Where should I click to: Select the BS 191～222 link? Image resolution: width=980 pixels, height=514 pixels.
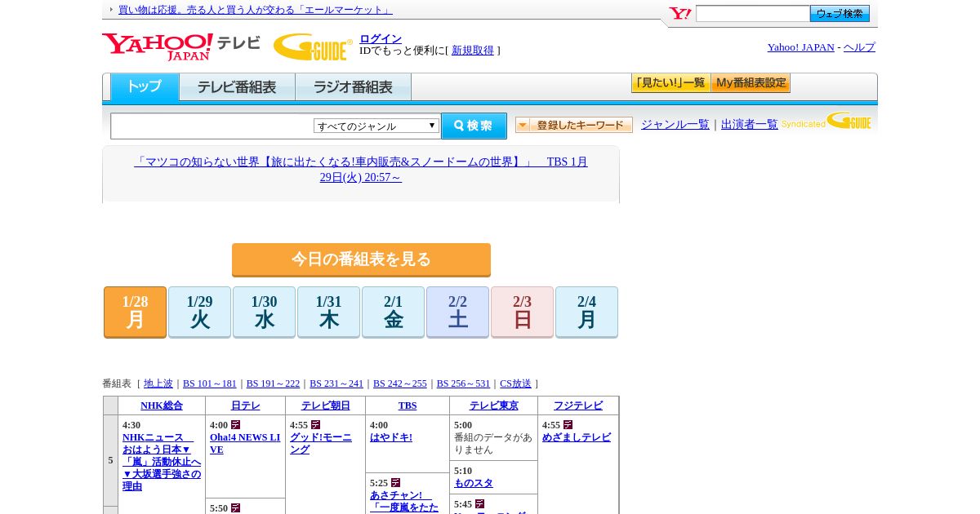(x=273, y=383)
